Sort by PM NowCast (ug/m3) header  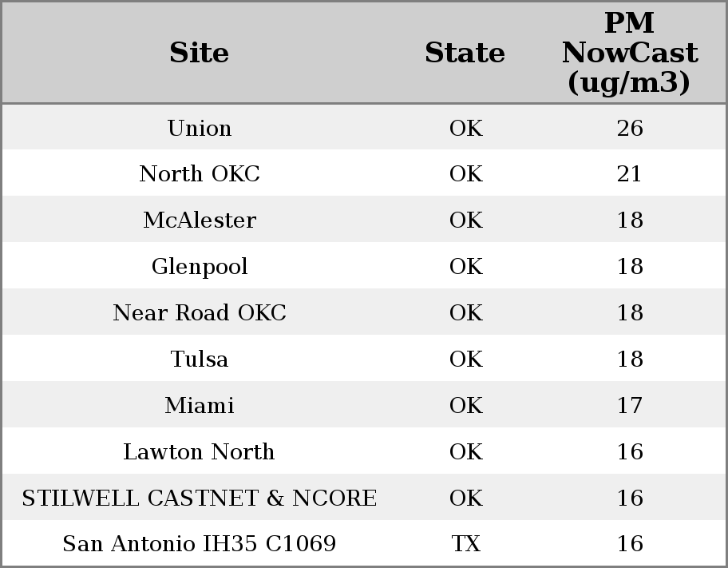(x=629, y=54)
